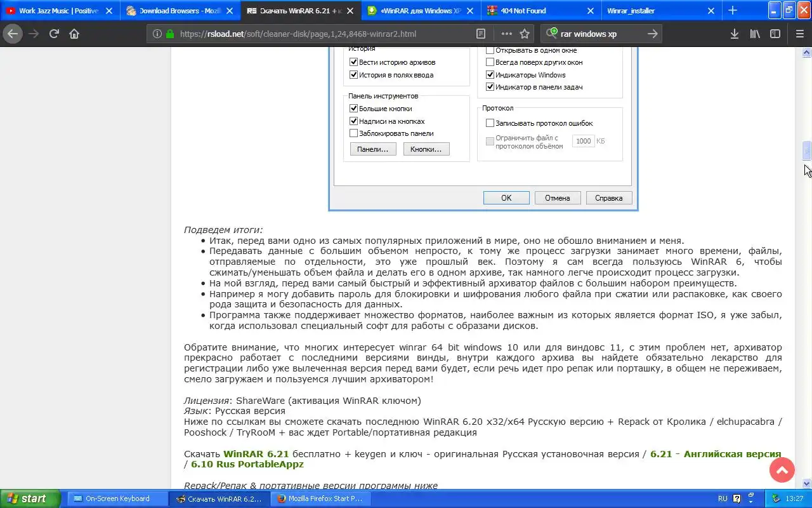Image resolution: width=812 pixels, height=508 pixels.
Task: Toggle 'Индикаторы Windows' checkbox
Action: [x=490, y=75]
